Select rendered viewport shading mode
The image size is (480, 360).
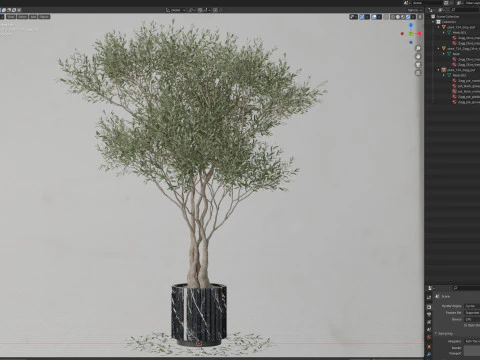[x=408, y=17]
